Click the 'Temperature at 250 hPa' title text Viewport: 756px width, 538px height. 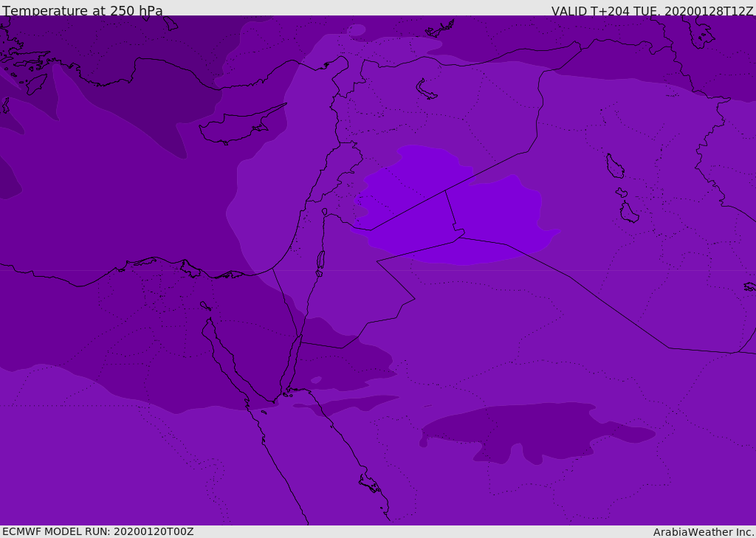click(83, 10)
